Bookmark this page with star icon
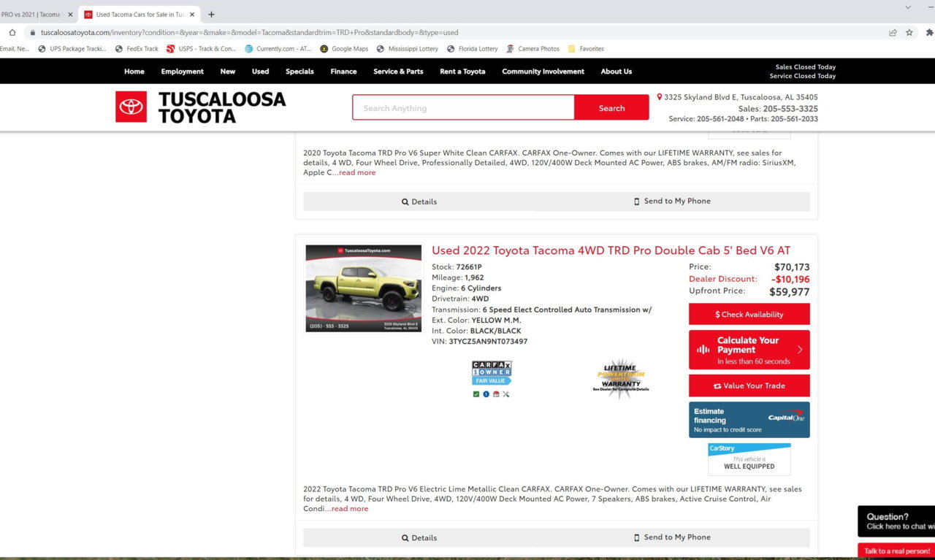This screenshot has height=560, width=935. point(909,32)
